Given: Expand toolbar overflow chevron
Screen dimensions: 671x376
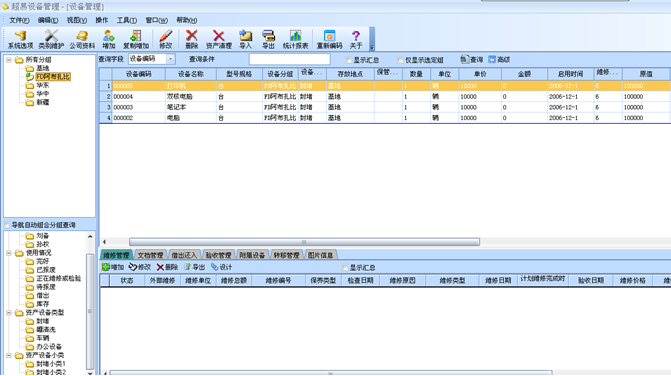Looking at the screenshot, I should coord(372,47).
